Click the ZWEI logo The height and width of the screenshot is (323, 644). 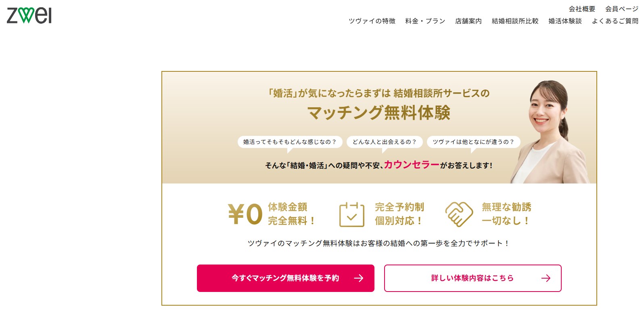click(x=29, y=15)
